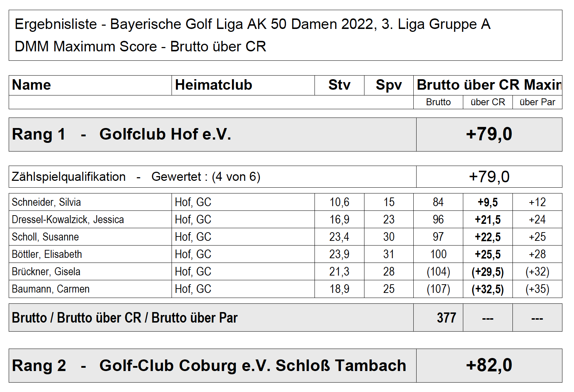Click the Zählspielqualifikation Gewertet row
This screenshot has width=574, height=392.
click(x=286, y=177)
